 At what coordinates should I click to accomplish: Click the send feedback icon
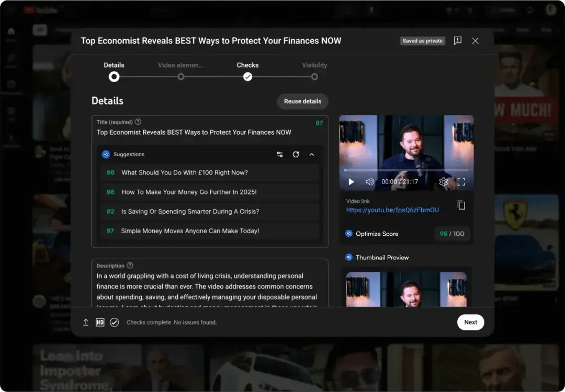(x=458, y=41)
